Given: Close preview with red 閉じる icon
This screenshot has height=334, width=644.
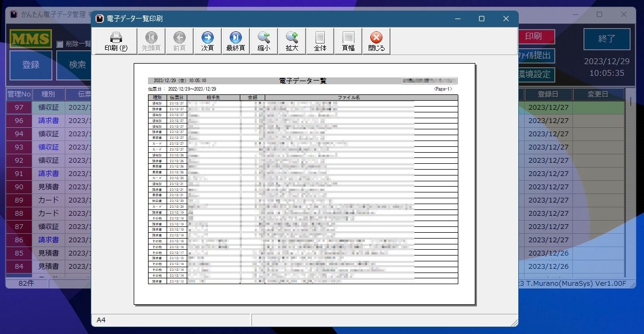Looking at the screenshot, I should (x=376, y=41).
